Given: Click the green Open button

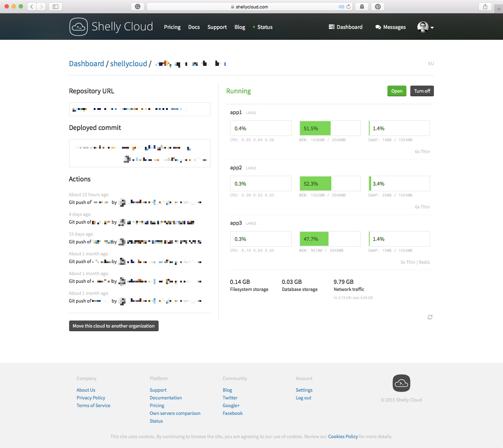Looking at the screenshot, I should click(397, 91).
